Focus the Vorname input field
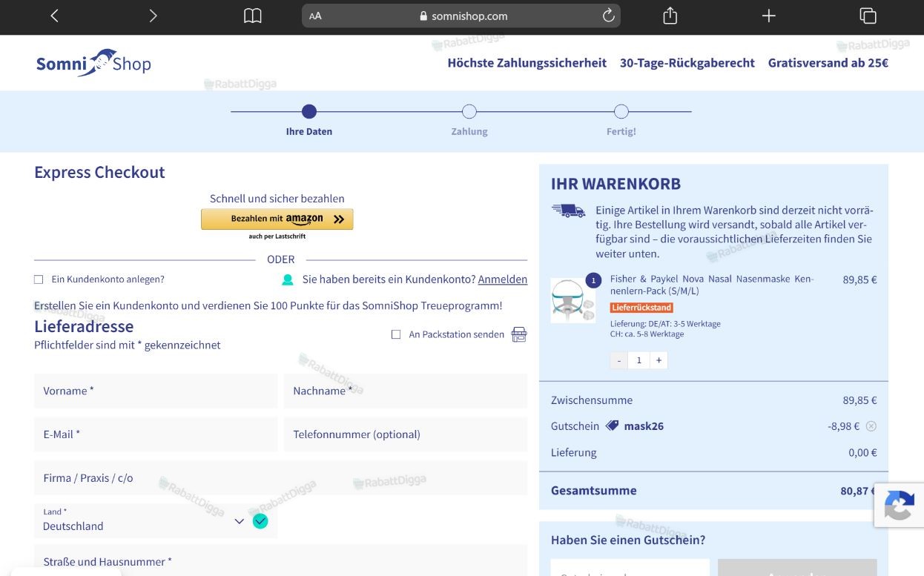 point(156,391)
